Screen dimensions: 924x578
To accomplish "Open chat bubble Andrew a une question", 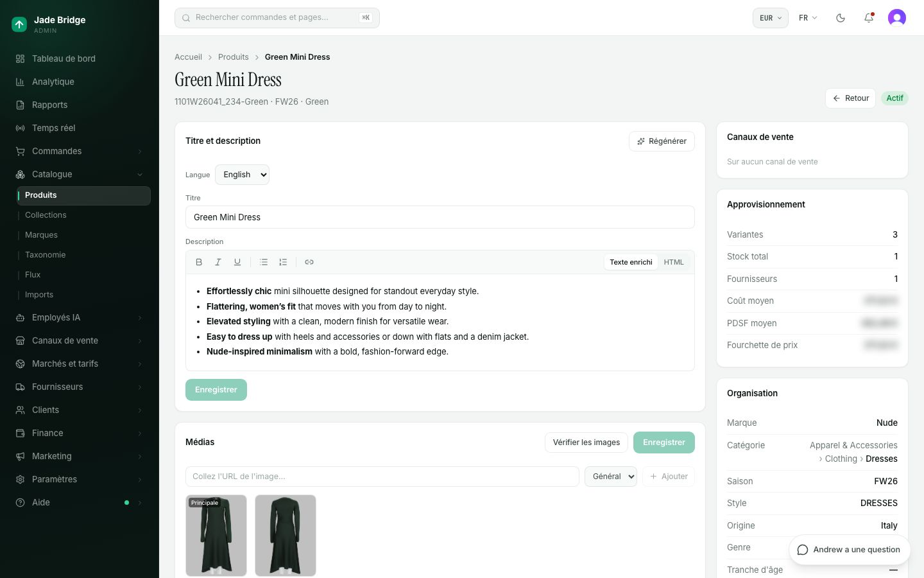I will [x=850, y=550].
